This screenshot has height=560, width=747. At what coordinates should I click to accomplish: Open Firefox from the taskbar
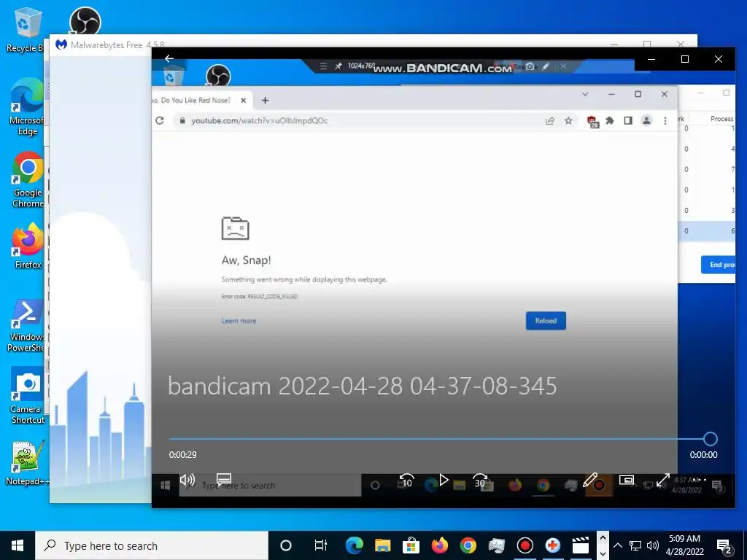439,545
